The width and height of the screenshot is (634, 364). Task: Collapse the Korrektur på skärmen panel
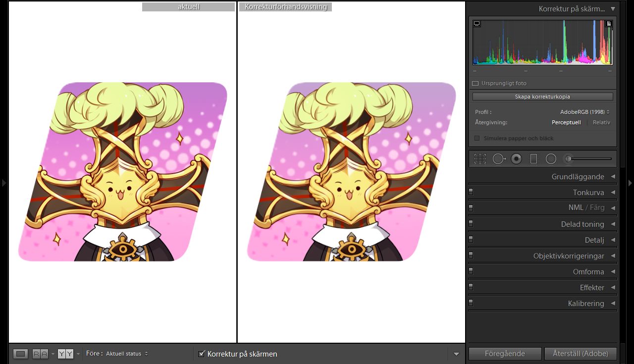pyautogui.click(x=613, y=9)
